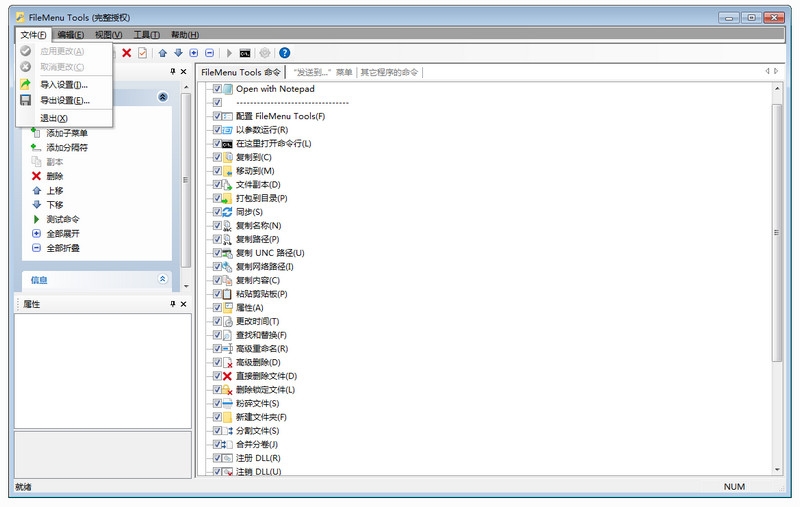Open the 工具(T) menu
Screen dimensions: 800x507
(146, 35)
